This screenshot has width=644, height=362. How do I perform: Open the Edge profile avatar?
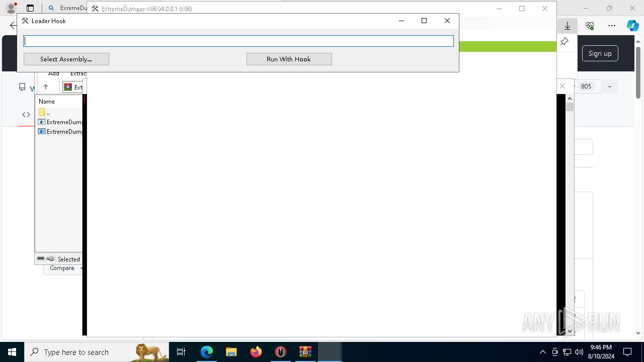[x=11, y=8]
